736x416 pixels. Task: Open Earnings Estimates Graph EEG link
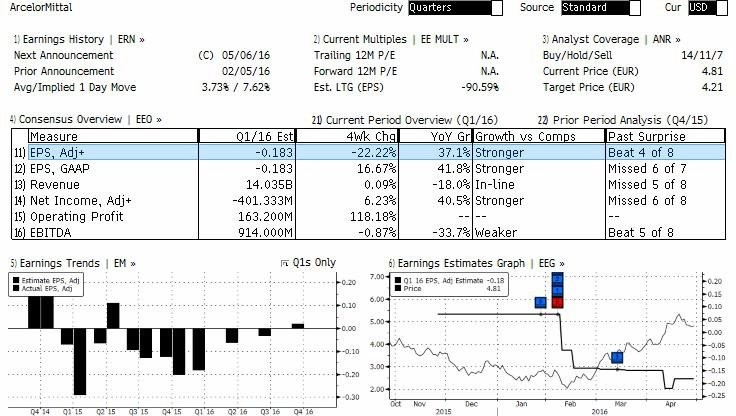pos(476,263)
